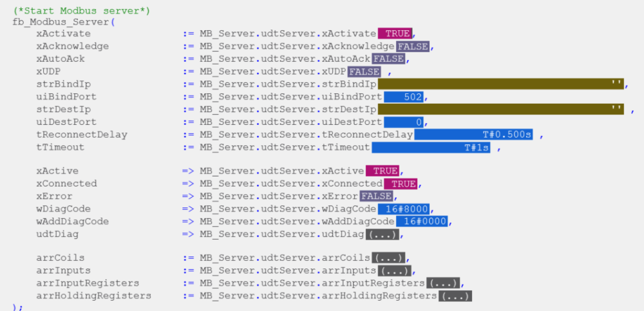Viewport: 644px width, 311px height.
Task: Click the xUDP FALSE value box
Action: (x=364, y=71)
